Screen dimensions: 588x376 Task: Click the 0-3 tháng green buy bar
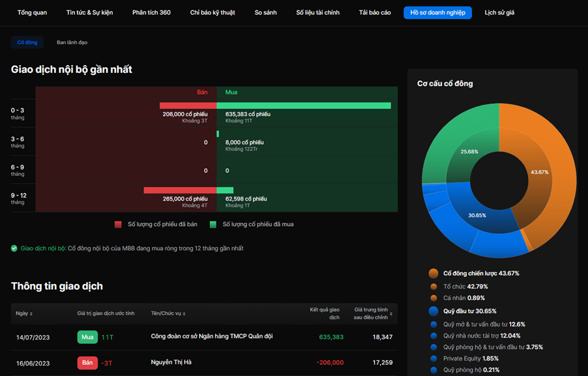[304, 106]
